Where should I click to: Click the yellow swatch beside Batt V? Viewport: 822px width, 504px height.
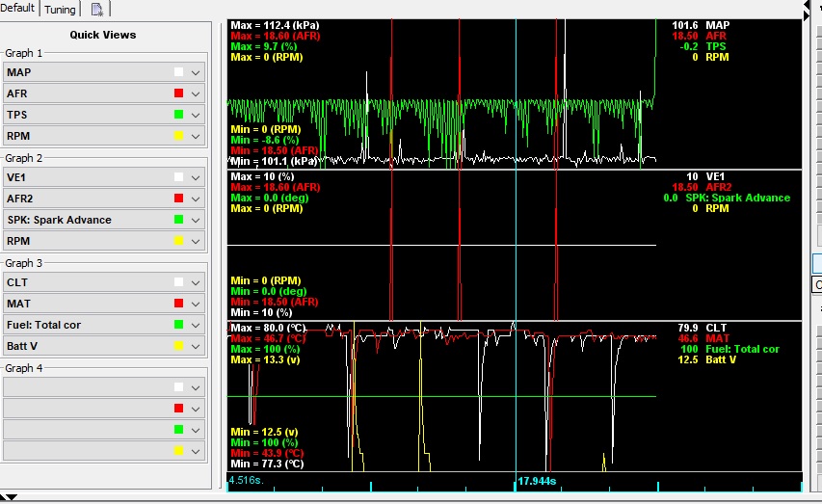(178, 346)
